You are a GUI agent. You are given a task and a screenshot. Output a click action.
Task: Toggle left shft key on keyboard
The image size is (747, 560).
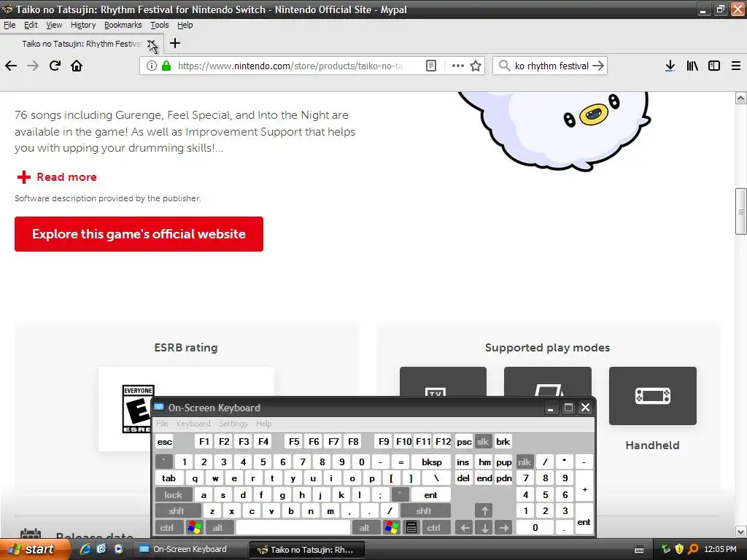(x=177, y=511)
